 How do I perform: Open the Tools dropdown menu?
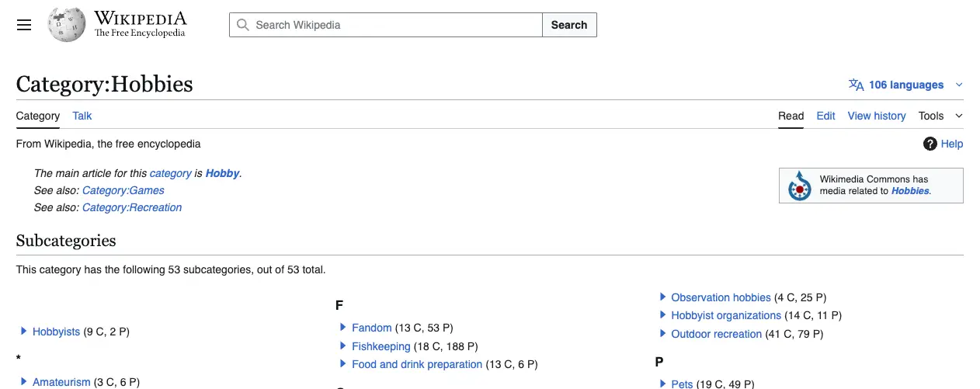[940, 116]
